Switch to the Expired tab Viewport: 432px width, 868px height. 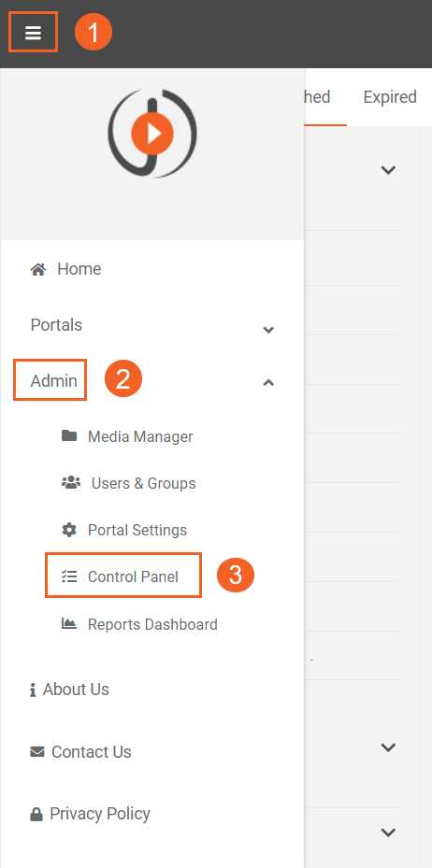pyautogui.click(x=390, y=97)
